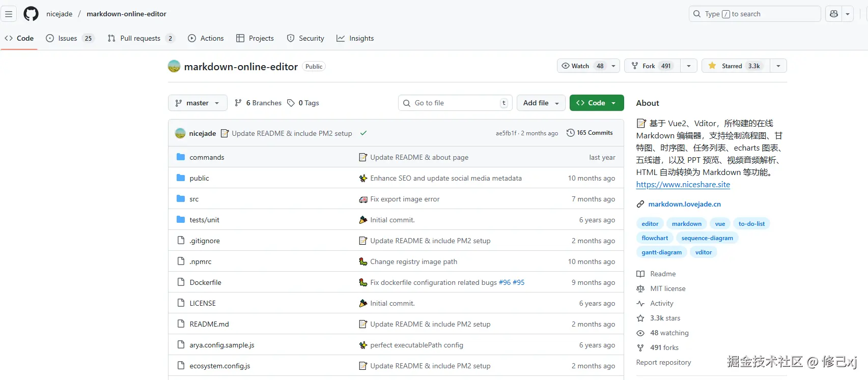Screen dimensions: 868x380
Task: Open the src folder
Action: click(194, 199)
